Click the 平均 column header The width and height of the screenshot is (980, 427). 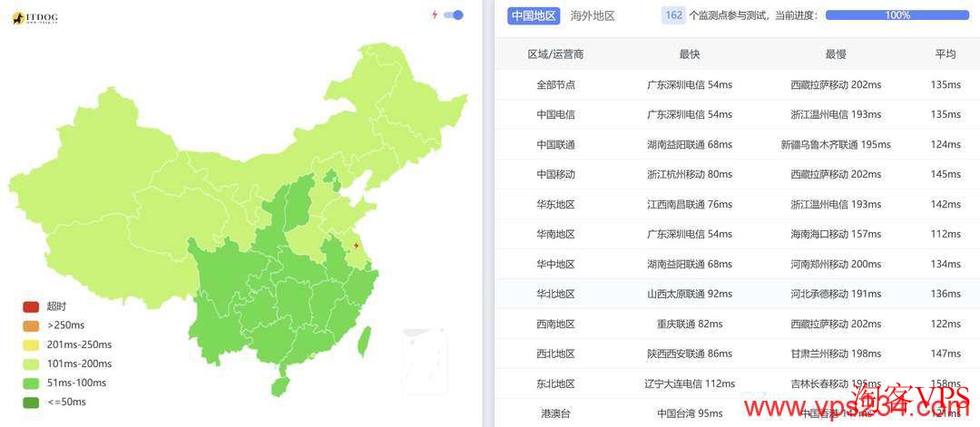pyautogui.click(x=945, y=54)
